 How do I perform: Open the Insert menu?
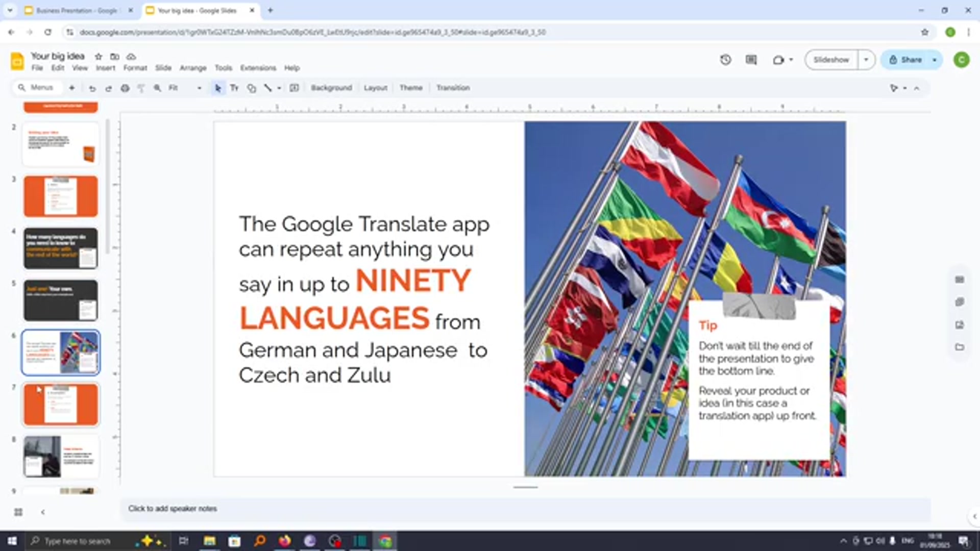click(x=106, y=68)
